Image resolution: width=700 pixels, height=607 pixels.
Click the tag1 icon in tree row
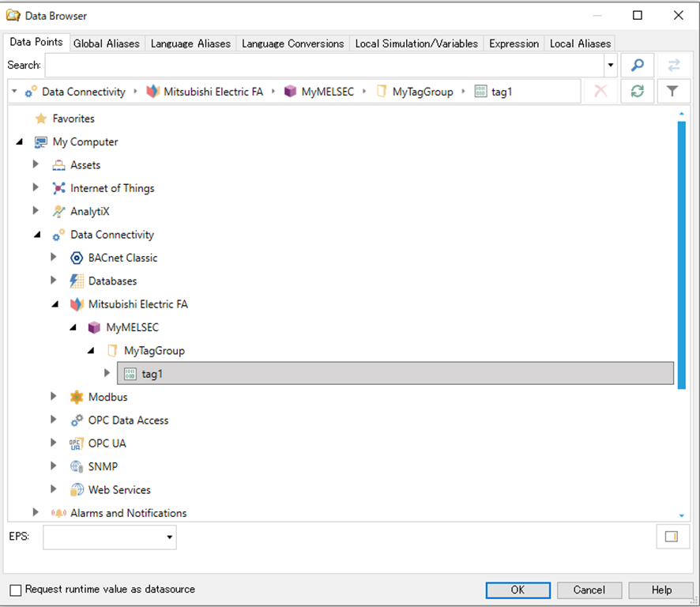click(130, 374)
